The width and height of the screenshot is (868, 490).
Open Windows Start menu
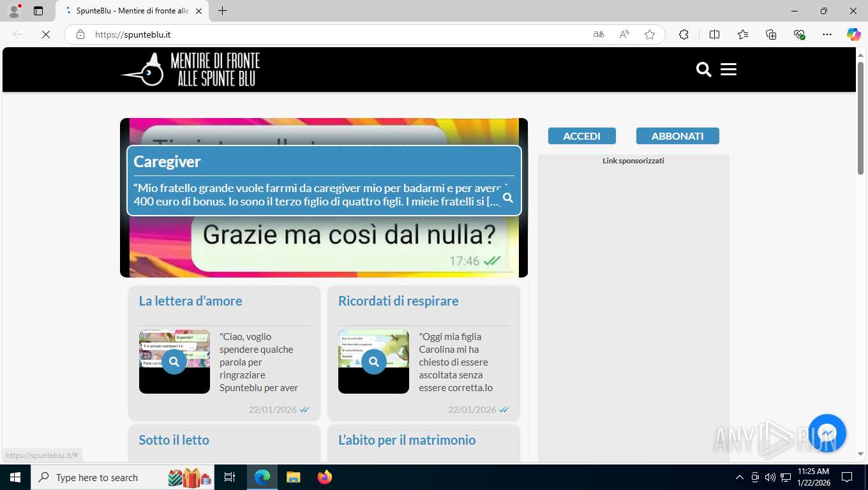pyautogui.click(x=15, y=477)
